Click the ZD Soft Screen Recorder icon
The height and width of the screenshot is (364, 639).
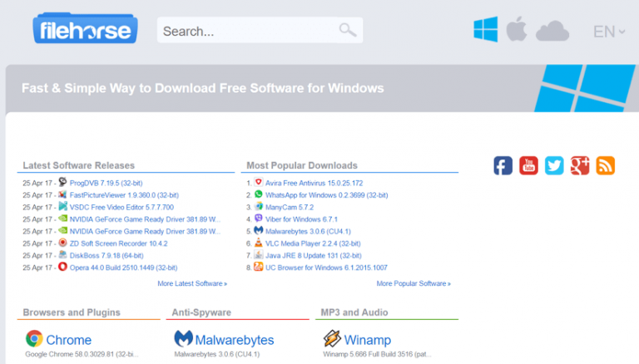click(62, 243)
